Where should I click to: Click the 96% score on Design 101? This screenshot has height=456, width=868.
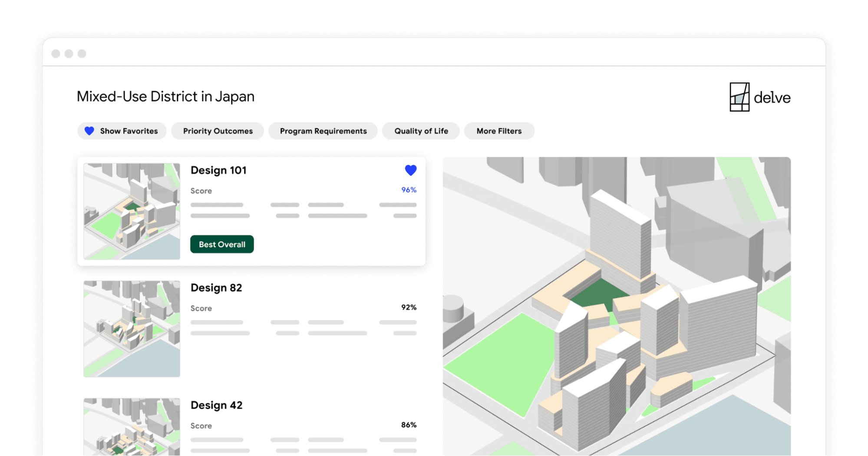coord(409,190)
